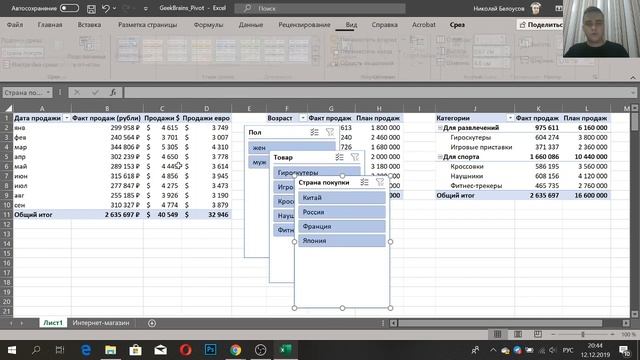640x360 pixels.
Task: Filter the slicer by Россия
Action: (x=342, y=212)
